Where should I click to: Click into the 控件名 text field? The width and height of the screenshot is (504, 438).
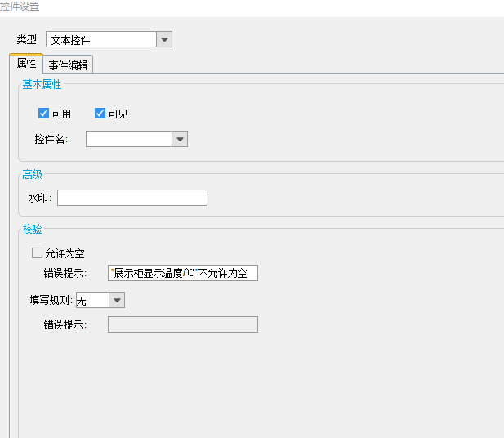pyautogui.click(x=129, y=139)
